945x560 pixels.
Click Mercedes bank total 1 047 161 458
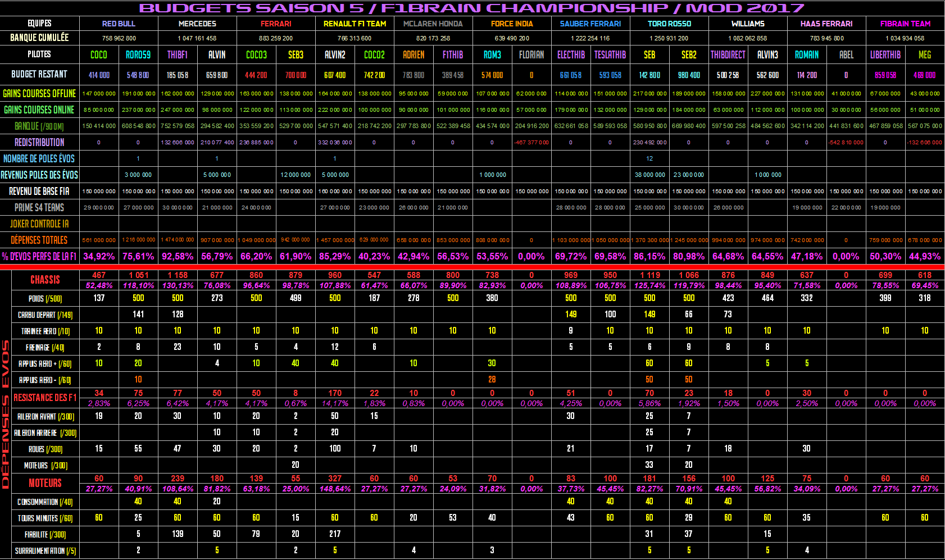pyautogui.click(x=197, y=38)
